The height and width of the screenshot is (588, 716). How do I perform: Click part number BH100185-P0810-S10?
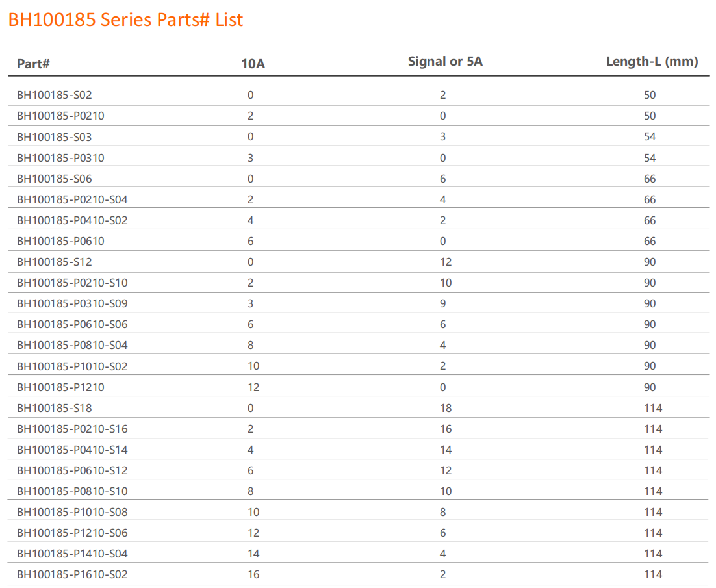(77, 491)
